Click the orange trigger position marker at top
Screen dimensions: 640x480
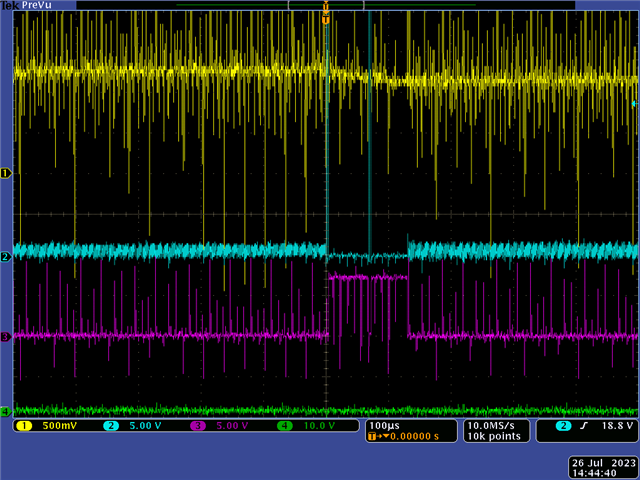point(326,19)
